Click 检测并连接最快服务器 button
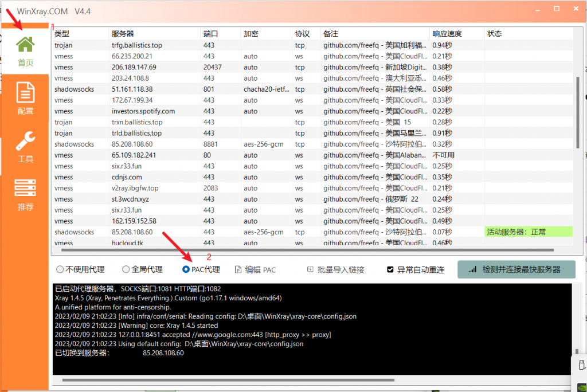The width and height of the screenshot is (587, 392). pos(516,269)
